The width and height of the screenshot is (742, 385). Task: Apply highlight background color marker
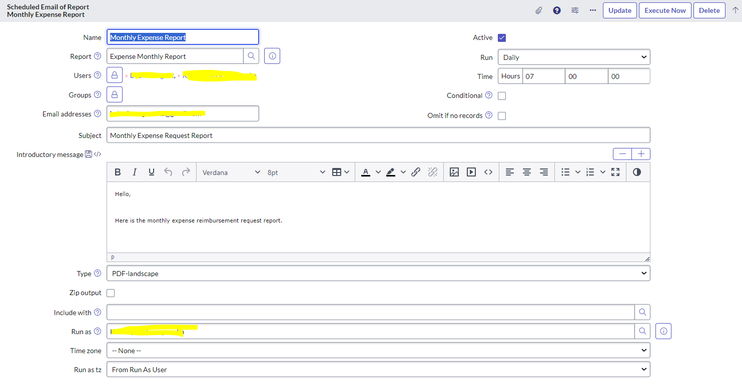pos(390,172)
